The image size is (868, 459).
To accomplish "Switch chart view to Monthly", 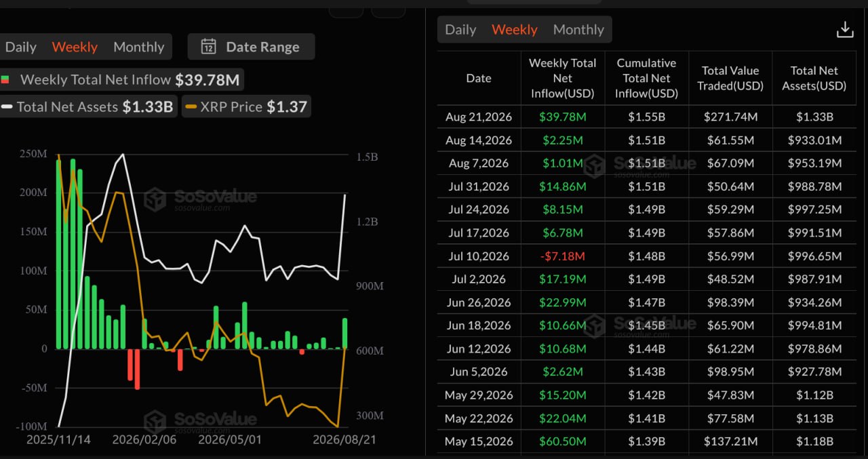I will click(139, 47).
